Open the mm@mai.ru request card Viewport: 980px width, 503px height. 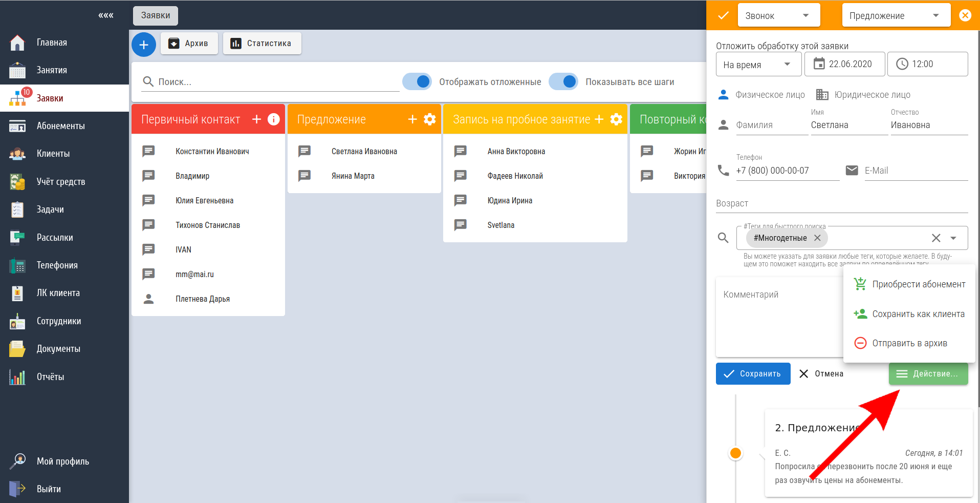pyautogui.click(x=208, y=274)
